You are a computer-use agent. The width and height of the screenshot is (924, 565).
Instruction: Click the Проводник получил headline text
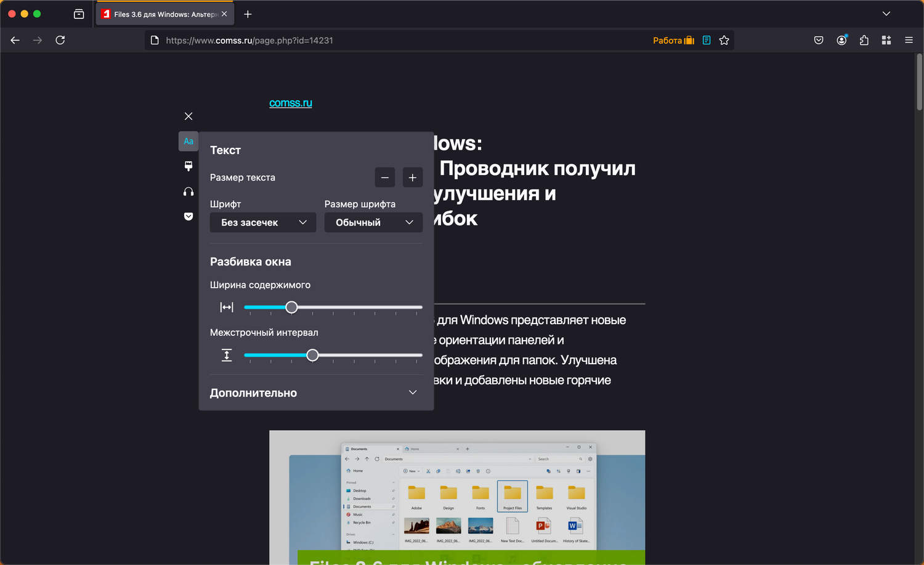coord(538,168)
